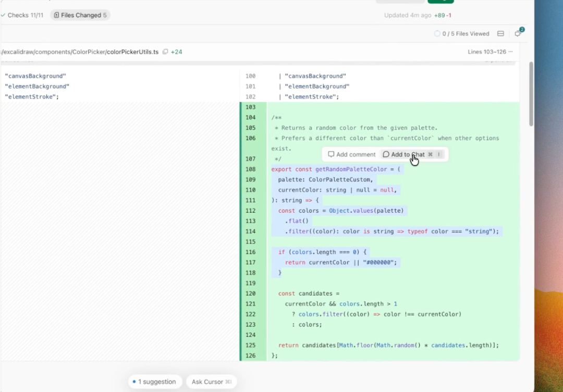Copy the colorPickerUtils.ts file path
The width and height of the screenshot is (563, 392).
tap(165, 52)
